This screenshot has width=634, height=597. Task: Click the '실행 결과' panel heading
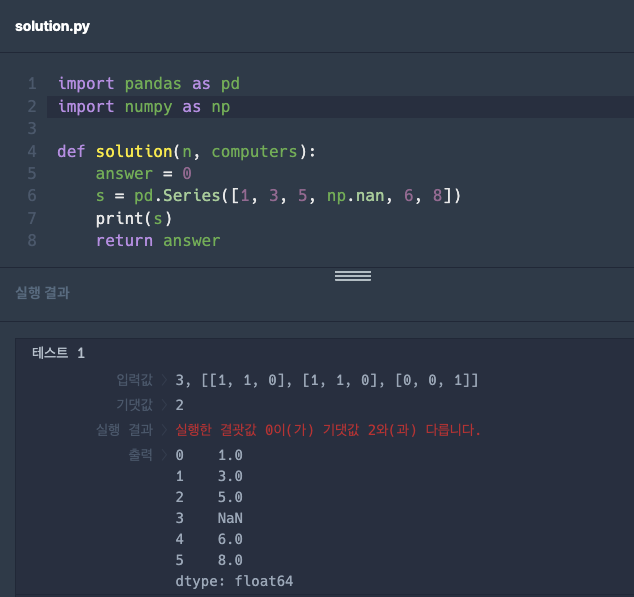(42, 292)
